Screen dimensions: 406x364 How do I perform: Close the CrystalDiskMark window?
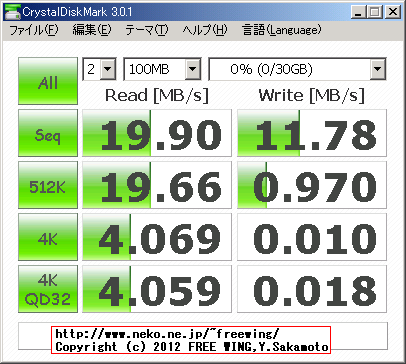(393, 12)
